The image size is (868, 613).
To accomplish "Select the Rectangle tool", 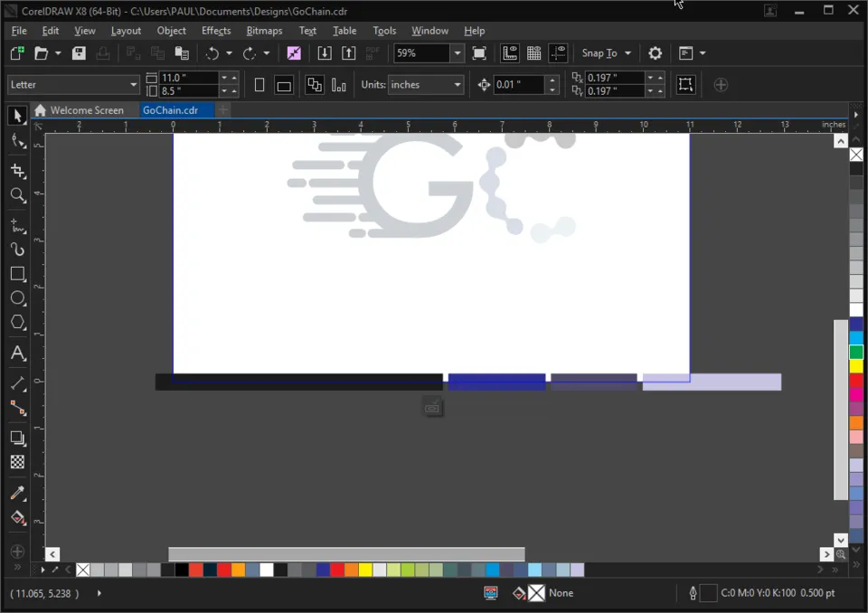I will tap(17, 274).
